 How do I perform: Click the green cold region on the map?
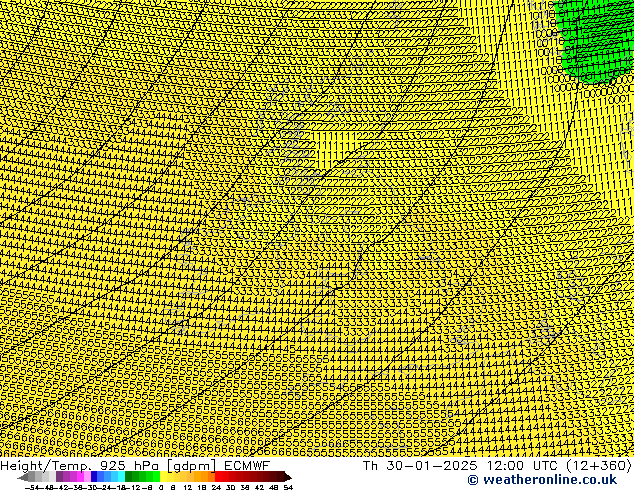point(594,40)
